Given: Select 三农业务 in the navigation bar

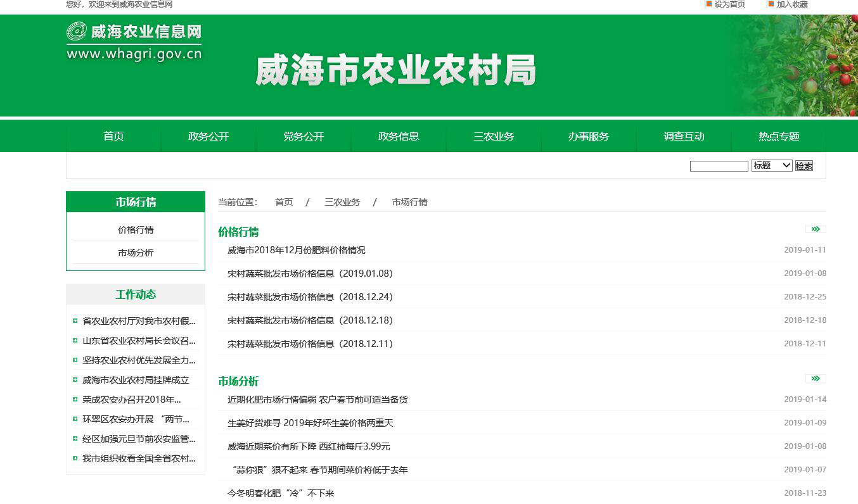Looking at the screenshot, I should 494,137.
